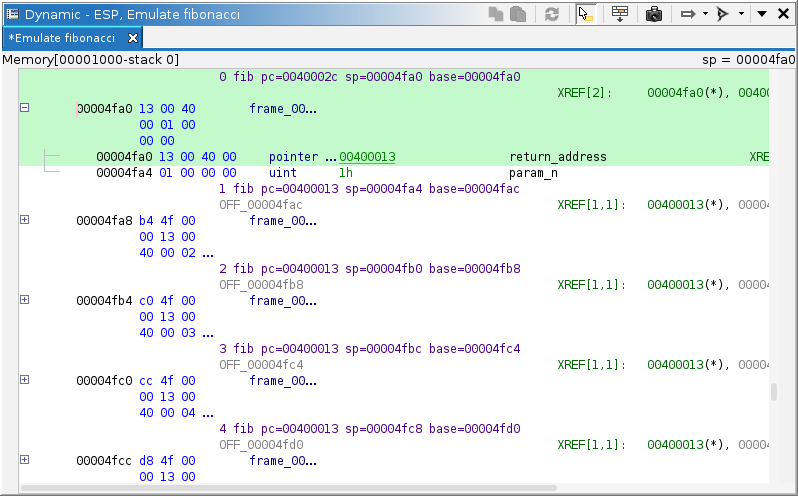Follow the 00400013 pointer link
Screen dimensions: 798x496
[x=367, y=157]
